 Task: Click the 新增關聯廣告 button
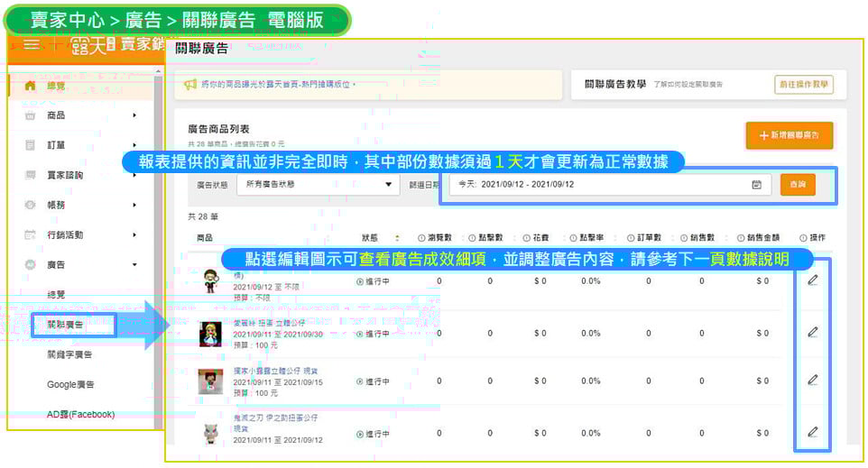coord(789,135)
